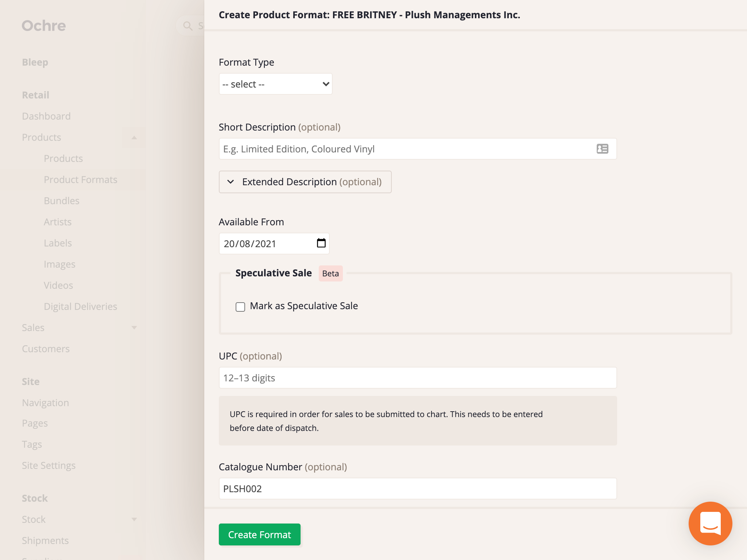The image size is (747, 560).
Task: Click the Short Description text field
Action: coord(418,149)
